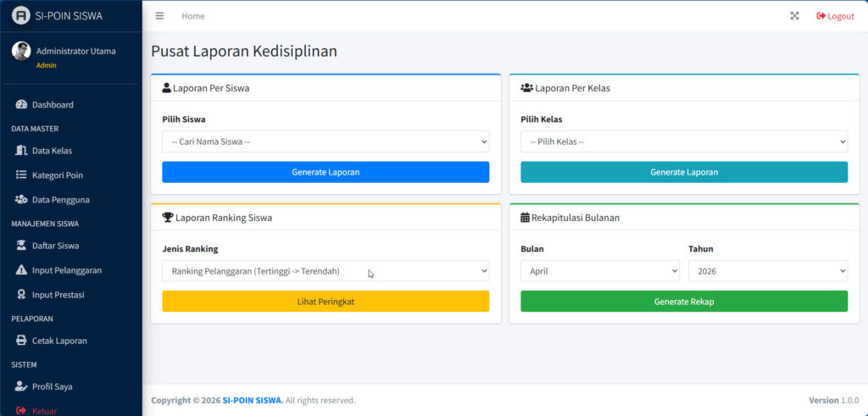Click the Input Pelanggaran warning icon
Image resolution: width=868 pixels, height=416 pixels.
coord(22,270)
